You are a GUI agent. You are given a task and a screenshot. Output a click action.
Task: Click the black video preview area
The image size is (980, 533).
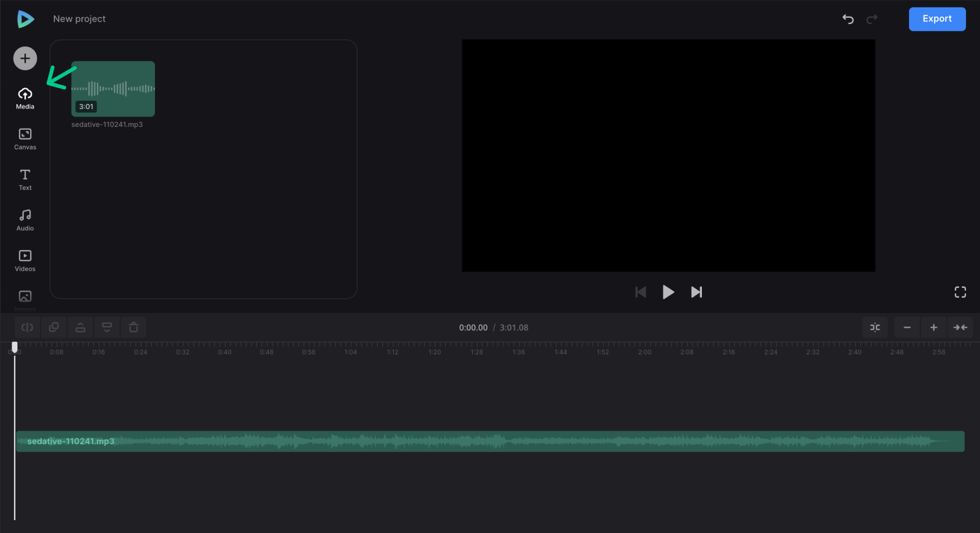point(668,156)
